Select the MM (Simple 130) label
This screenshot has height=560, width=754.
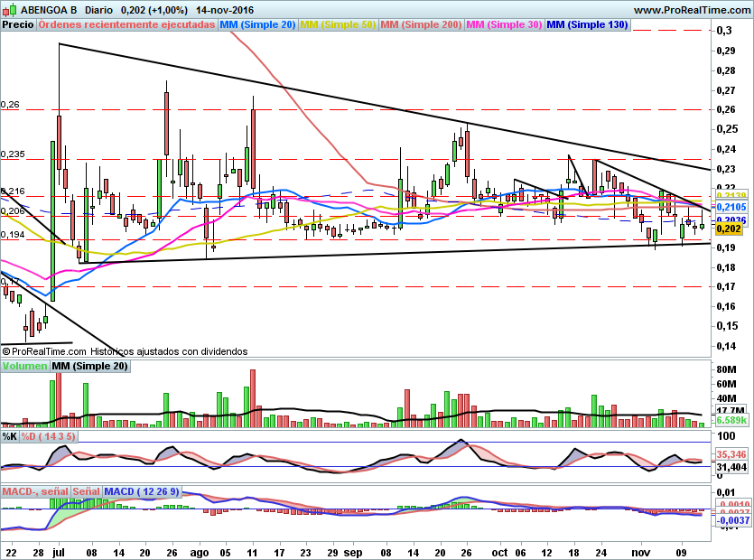pos(588,24)
